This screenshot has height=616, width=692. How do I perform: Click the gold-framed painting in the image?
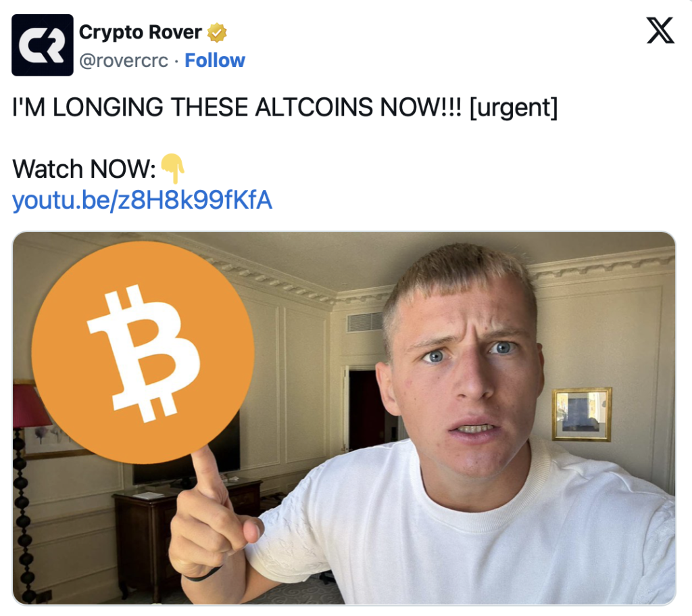pos(582,414)
